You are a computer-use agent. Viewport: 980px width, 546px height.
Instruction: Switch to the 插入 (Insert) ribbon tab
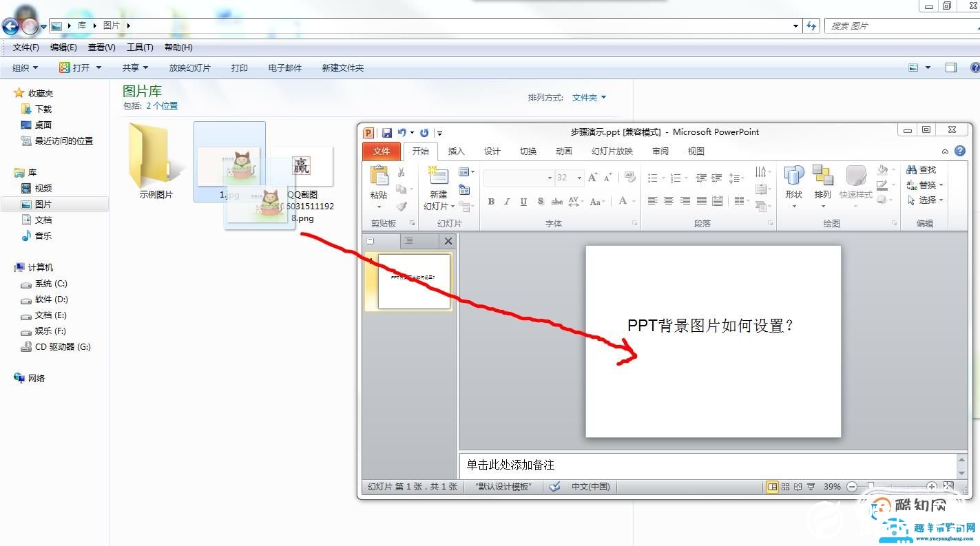pos(456,151)
